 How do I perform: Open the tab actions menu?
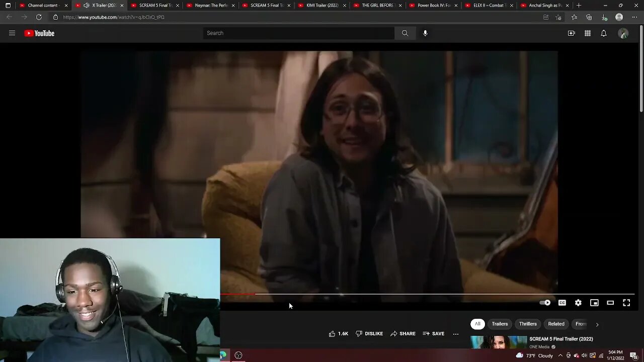click(x=8, y=6)
